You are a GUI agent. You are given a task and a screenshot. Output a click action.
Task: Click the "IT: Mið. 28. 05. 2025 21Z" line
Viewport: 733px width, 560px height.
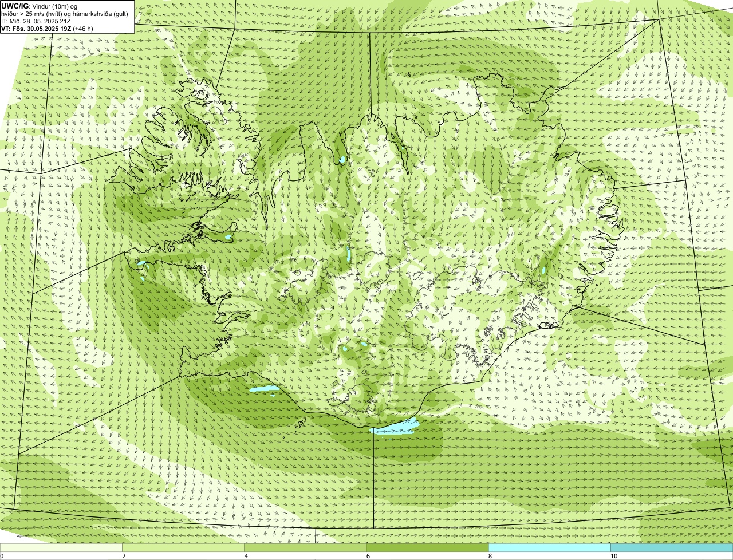point(36,21)
